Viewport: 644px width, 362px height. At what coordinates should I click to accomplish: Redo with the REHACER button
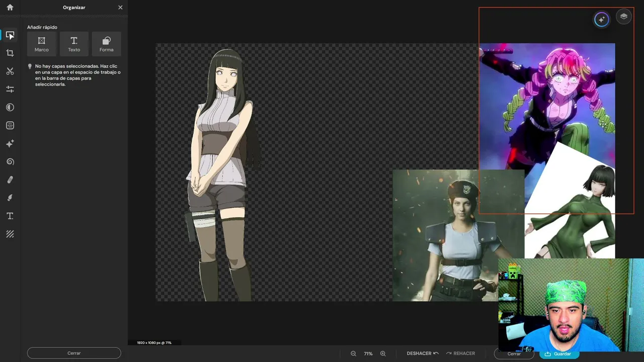pyautogui.click(x=460, y=353)
